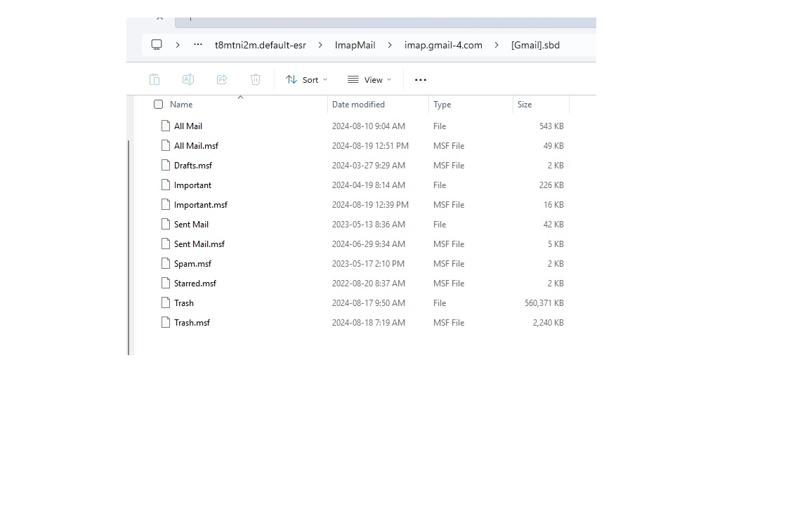This screenshot has height=532, width=809.
Task: Click the Rename icon in toolbar
Action: [188, 79]
